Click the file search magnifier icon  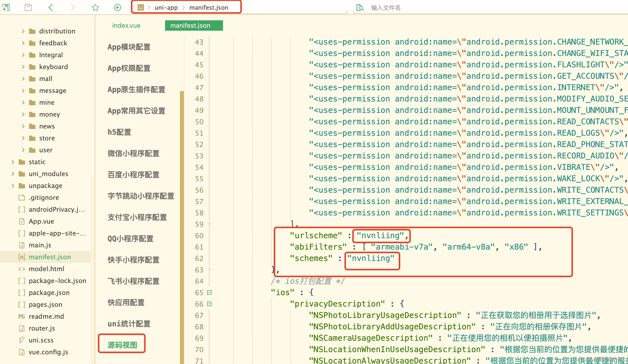(360, 8)
